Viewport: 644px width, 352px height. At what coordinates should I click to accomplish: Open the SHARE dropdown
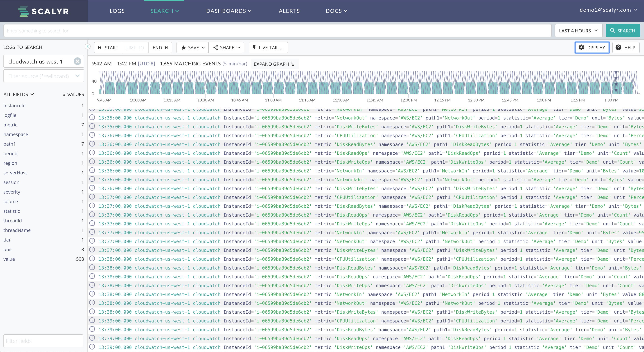coord(227,48)
